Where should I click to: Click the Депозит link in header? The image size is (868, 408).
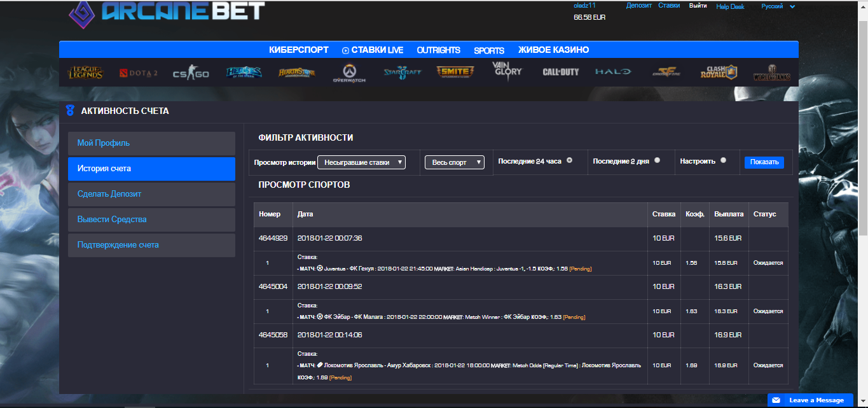click(x=638, y=5)
